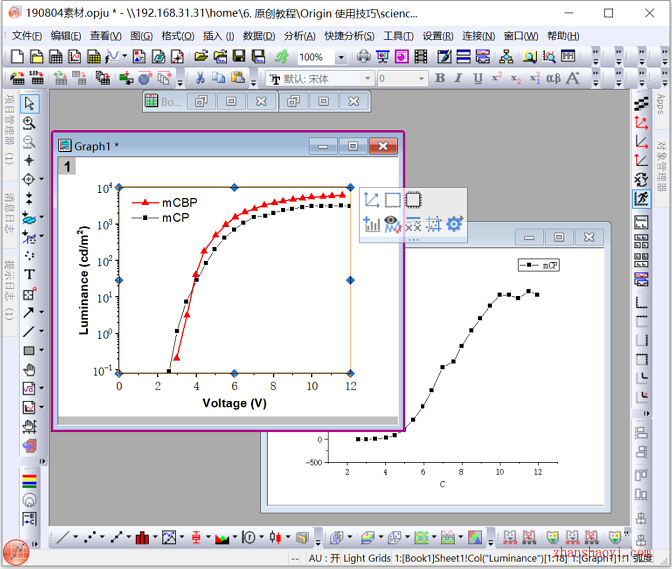Click the Increase font size icon

click(573, 78)
